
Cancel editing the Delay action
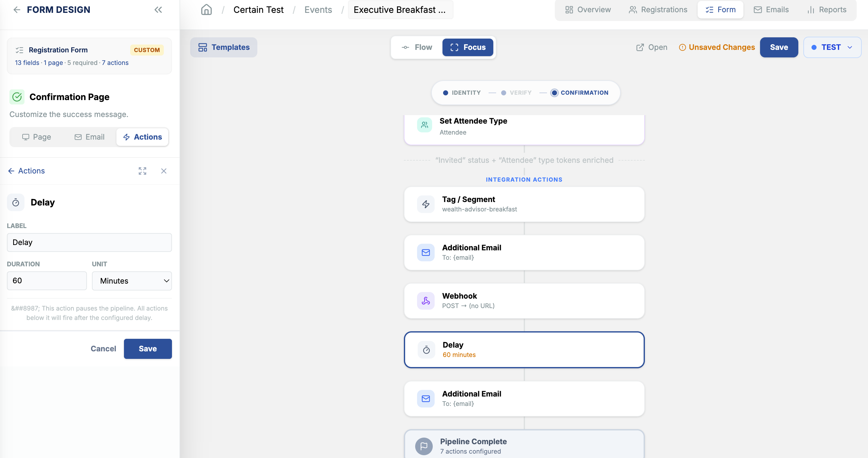103,349
